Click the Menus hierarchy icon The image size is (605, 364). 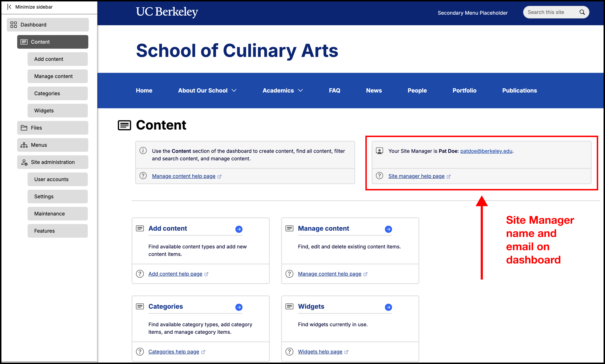click(x=24, y=145)
